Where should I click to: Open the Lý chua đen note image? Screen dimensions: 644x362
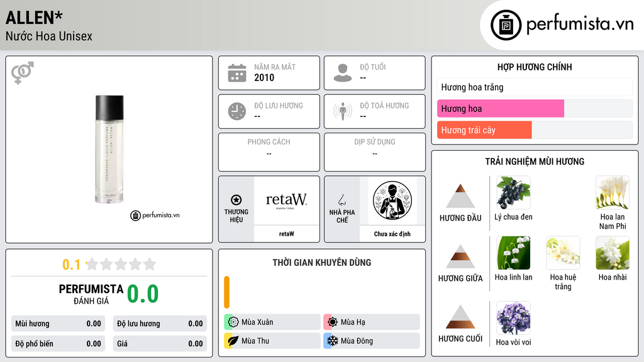click(x=513, y=193)
